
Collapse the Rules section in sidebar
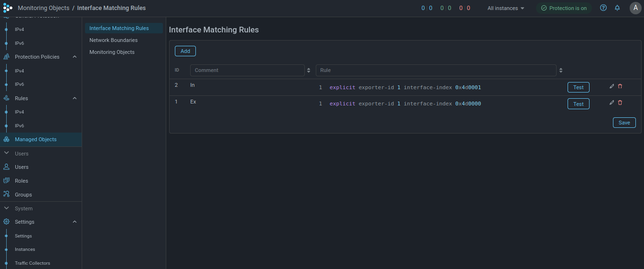[x=75, y=98]
